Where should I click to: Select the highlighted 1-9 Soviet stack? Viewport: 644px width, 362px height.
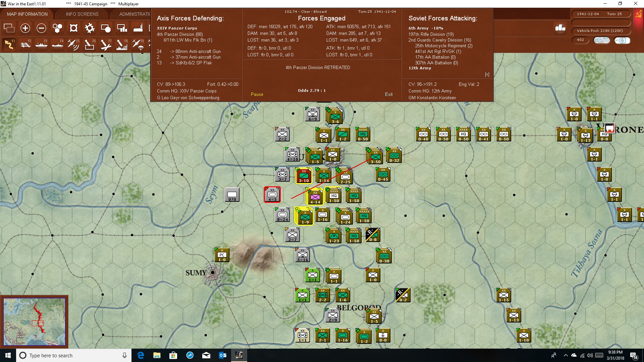coord(305,216)
